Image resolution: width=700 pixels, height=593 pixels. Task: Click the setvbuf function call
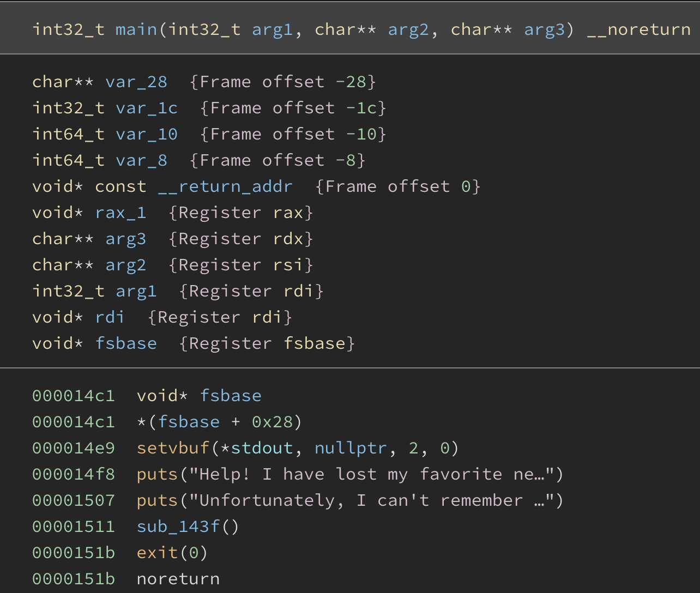tap(173, 448)
